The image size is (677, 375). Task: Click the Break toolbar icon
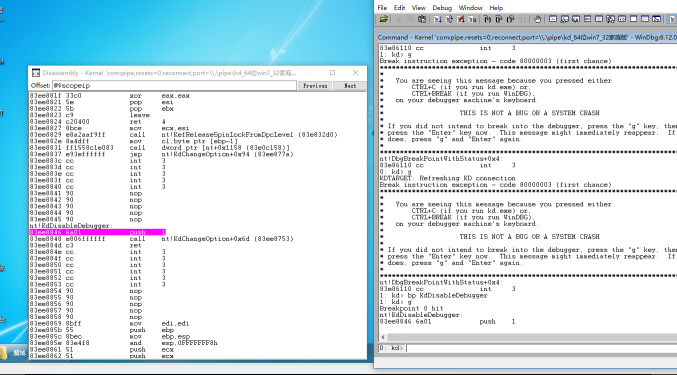point(472,19)
